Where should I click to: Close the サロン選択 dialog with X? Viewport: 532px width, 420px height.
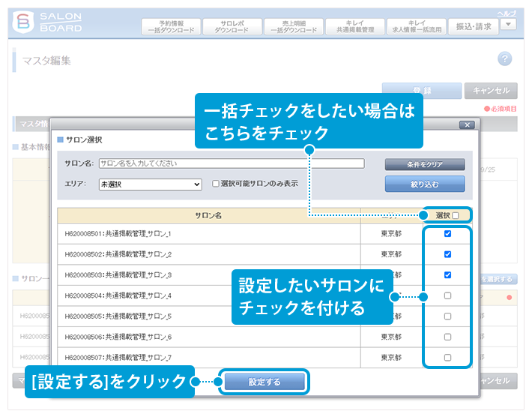click(467, 124)
